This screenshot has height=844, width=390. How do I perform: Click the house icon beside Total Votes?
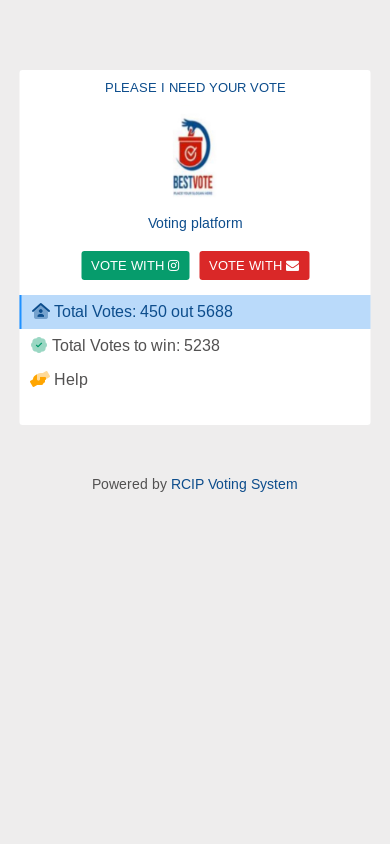[x=41, y=311]
